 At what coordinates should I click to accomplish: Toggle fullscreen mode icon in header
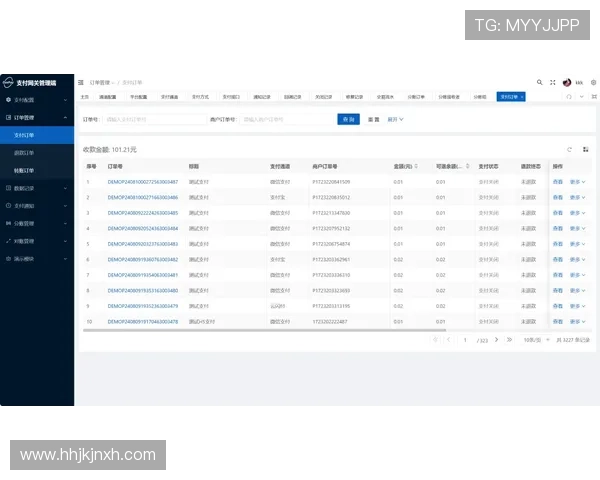[x=552, y=82]
